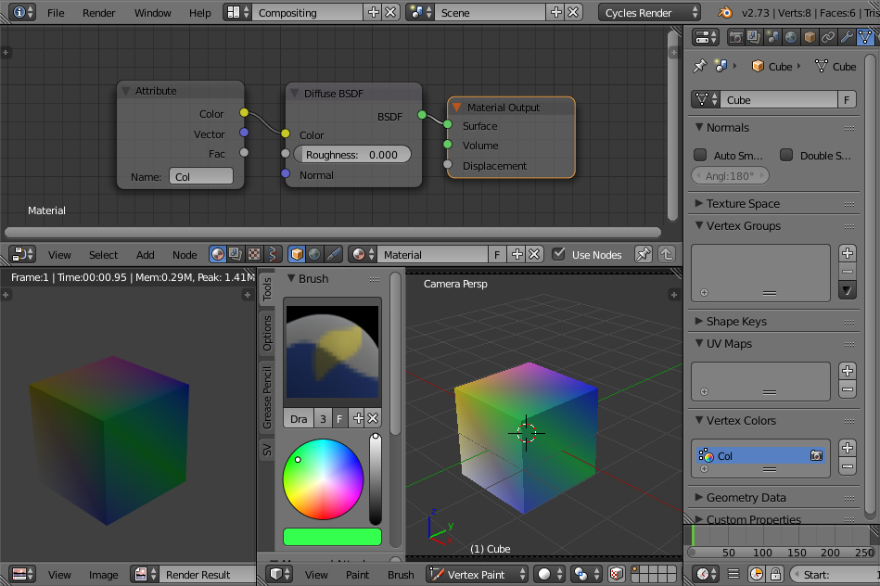The image size is (880, 586).
Task: Open the File menu
Action: pos(56,13)
